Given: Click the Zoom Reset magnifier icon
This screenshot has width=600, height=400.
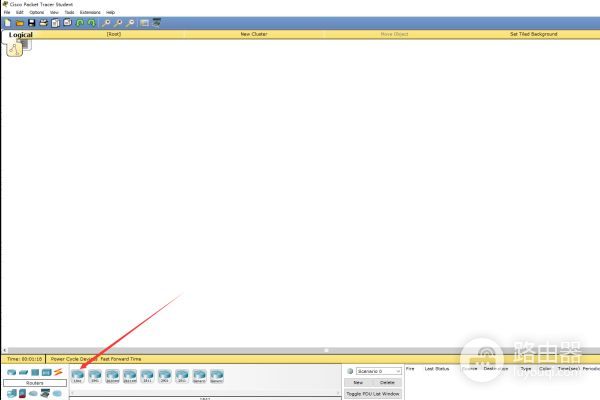Looking at the screenshot, I should (x=118, y=23).
